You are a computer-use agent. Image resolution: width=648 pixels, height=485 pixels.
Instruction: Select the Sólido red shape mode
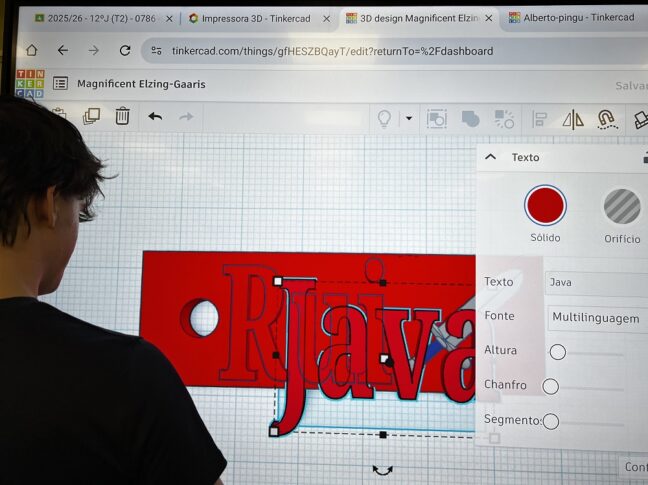click(545, 205)
